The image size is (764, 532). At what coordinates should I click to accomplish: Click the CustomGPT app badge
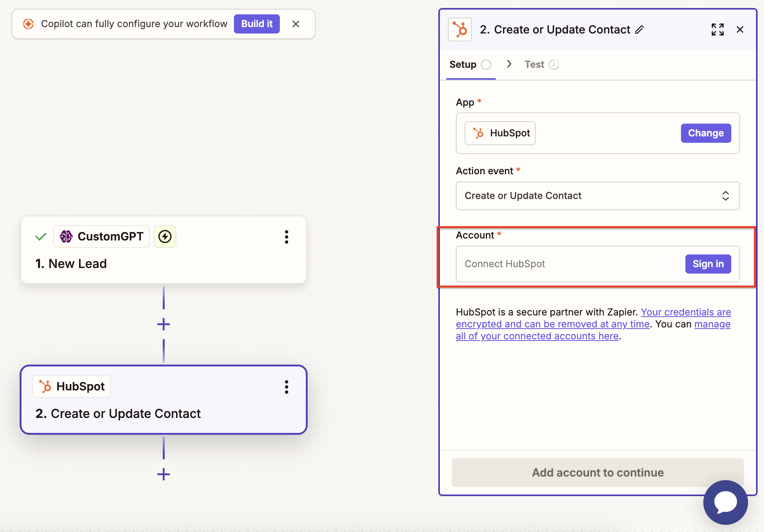(x=101, y=236)
